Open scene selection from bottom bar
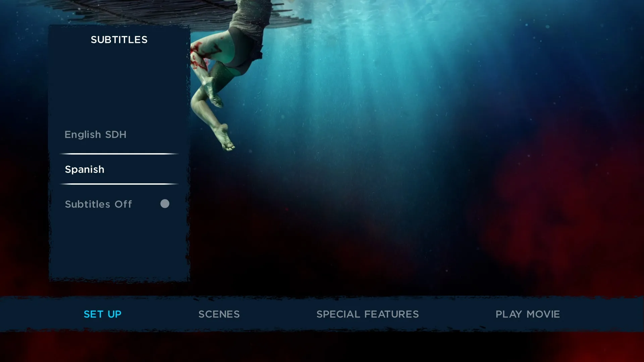644x362 pixels. pyautogui.click(x=219, y=314)
